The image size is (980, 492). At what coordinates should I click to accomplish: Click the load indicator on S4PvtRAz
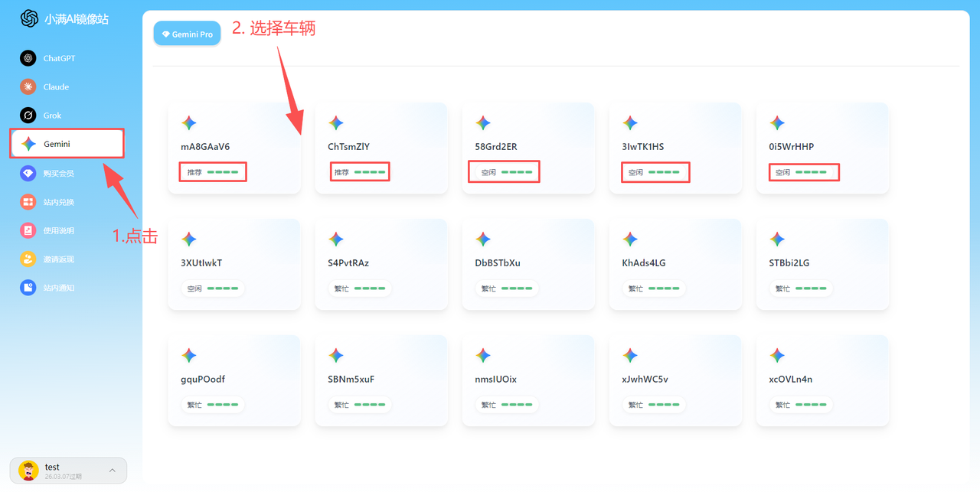coord(360,288)
